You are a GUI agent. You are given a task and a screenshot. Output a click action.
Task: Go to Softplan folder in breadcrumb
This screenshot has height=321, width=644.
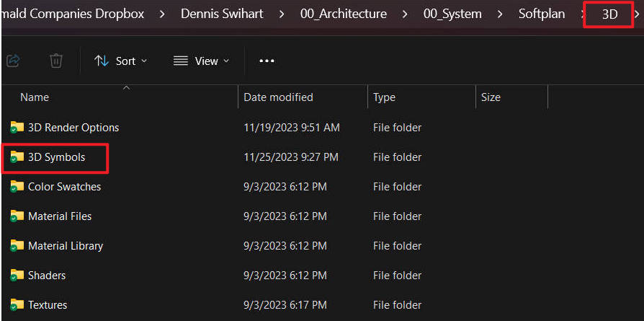[x=541, y=14]
